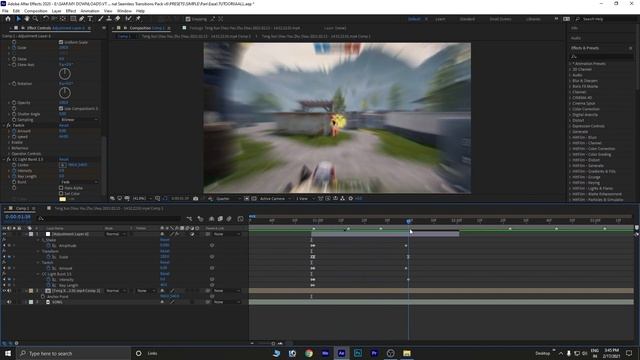Click Reset for the Twitch effect

tap(64, 125)
